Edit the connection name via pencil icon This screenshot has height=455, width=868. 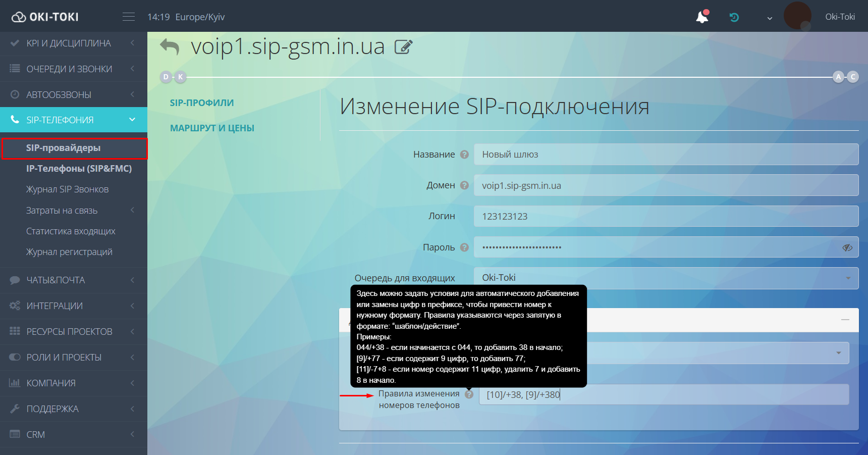click(403, 46)
